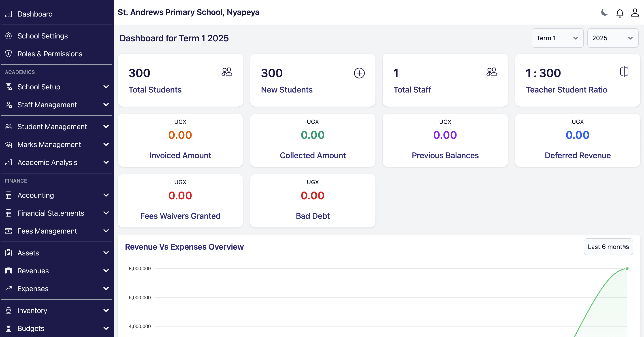Screen dimensions: 644x337
Task: Click the New Students plus circle icon
Action: pyautogui.click(x=359, y=73)
